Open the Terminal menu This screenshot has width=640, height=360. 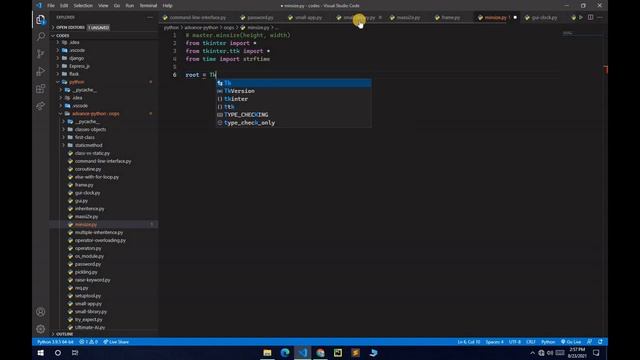click(x=148, y=6)
